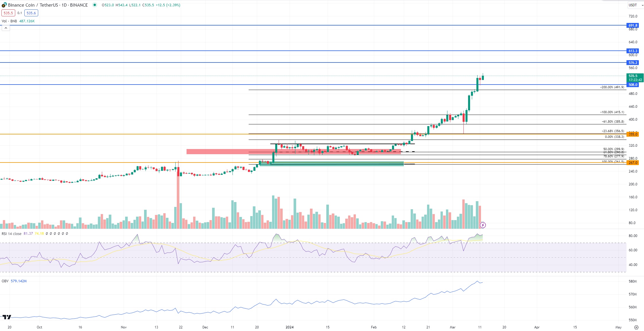Select the -200.00% (491.9) Fibonacci level label
The width and height of the screenshot is (644, 331).
pos(612,87)
